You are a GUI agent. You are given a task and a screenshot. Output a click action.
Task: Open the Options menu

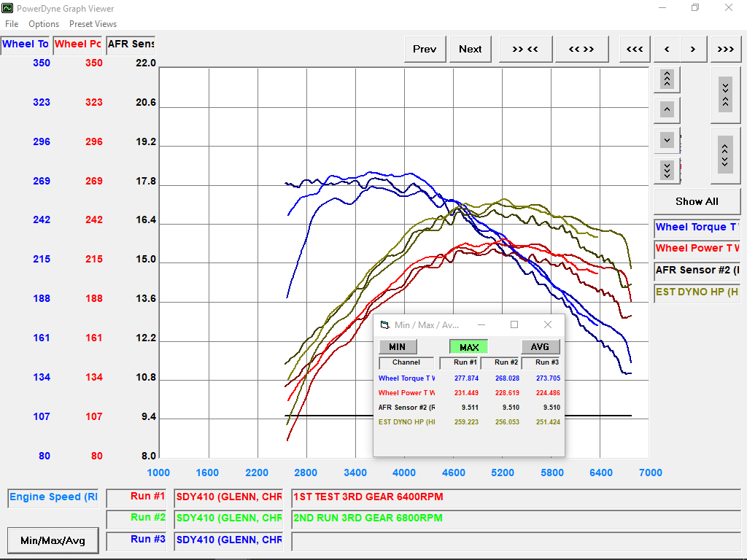(44, 23)
